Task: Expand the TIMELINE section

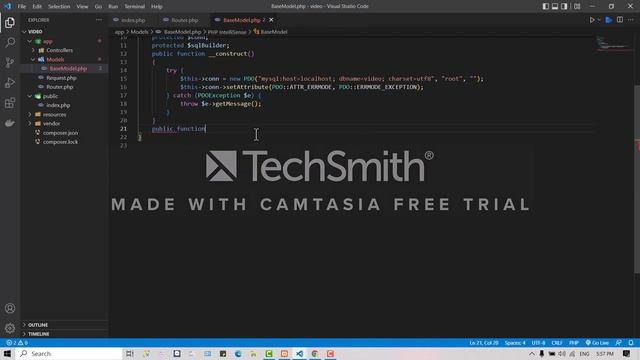Action: point(64,334)
